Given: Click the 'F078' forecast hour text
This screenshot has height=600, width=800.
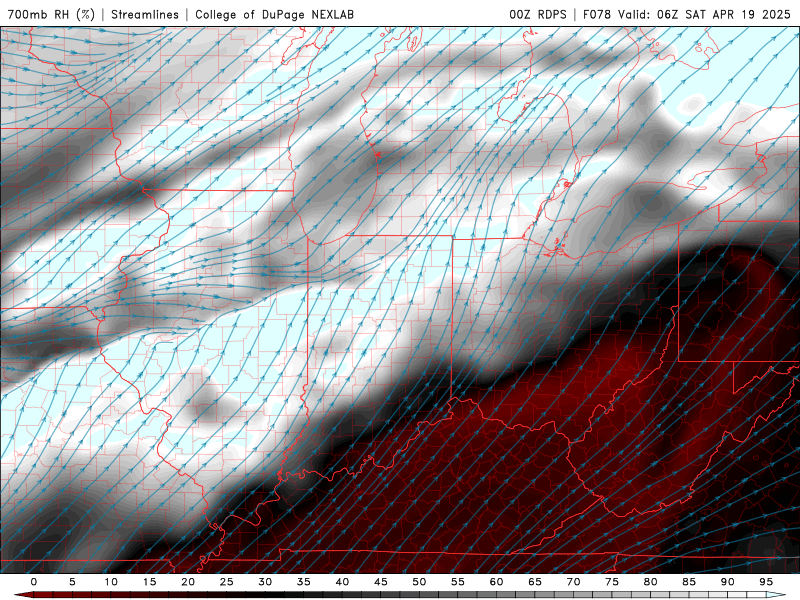Looking at the screenshot, I should click(597, 14).
